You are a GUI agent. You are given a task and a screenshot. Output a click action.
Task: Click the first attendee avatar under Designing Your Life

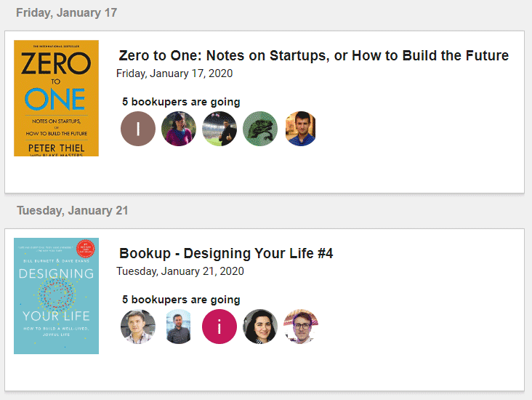coord(138,327)
